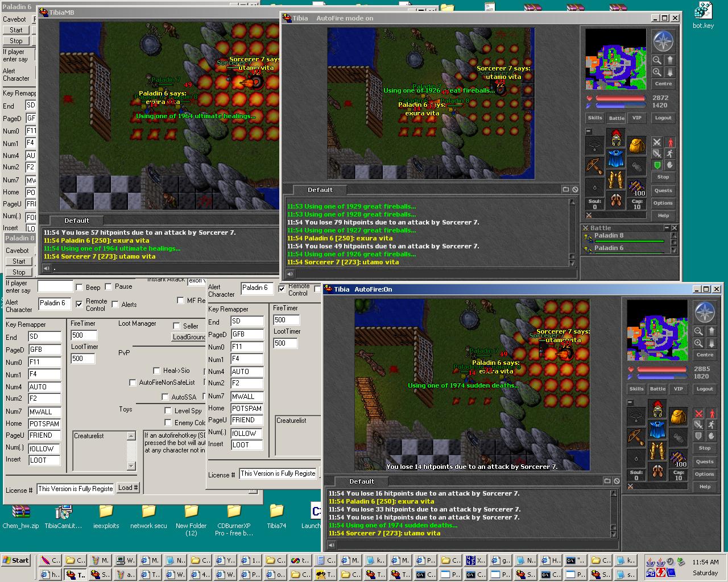Click boots slot in AutoFire:On window
Image resolution: width=728 pixels, height=582 pixels.
[657, 472]
